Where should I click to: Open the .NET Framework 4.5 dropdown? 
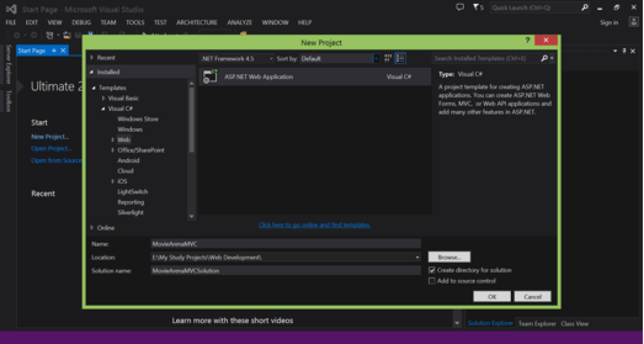coord(237,59)
